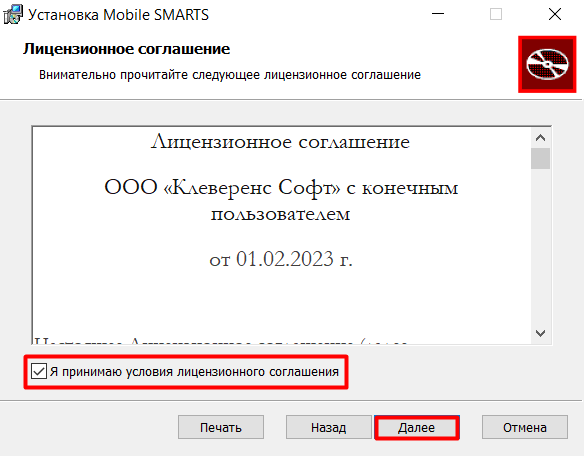This screenshot has width=584, height=456.
Task: Close the Mobile SMARTS installer window
Action: (x=555, y=14)
